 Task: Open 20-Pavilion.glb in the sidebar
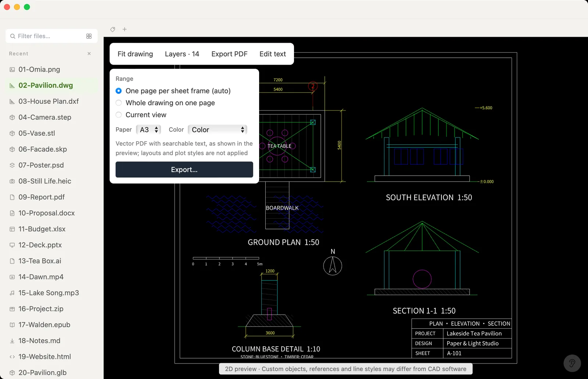pos(52,372)
